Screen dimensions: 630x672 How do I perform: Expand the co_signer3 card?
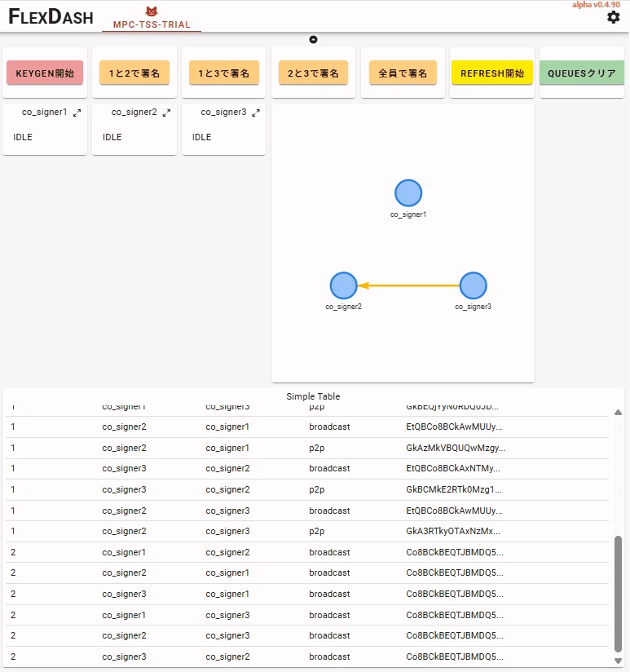coord(256,113)
